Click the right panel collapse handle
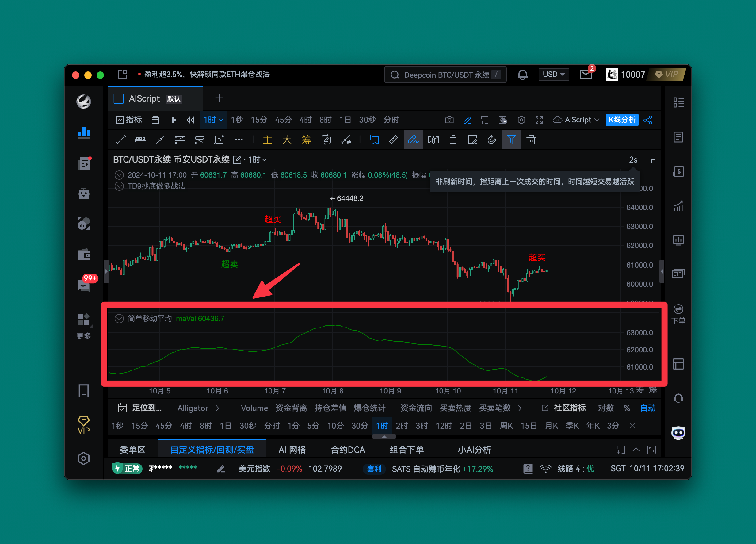The width and height of the screenshot is (756, 544). pyautogui.click(x=662, y=271)
